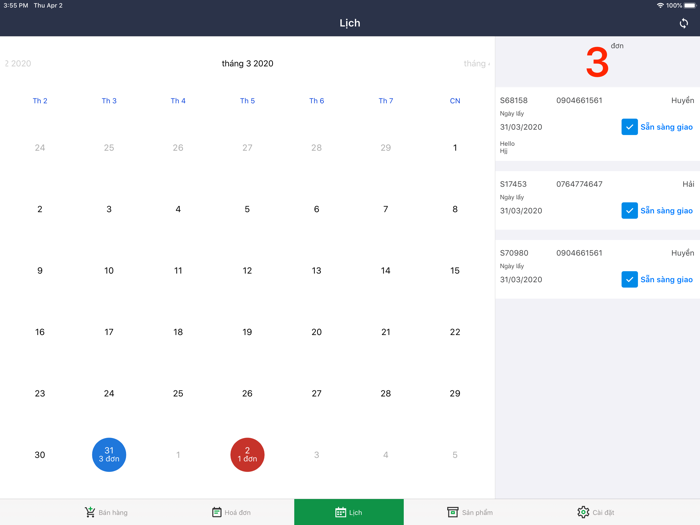This screenshot has width=700, height=525.
Task: Open order S70980 entry
Action: click(x=597, y=270)
